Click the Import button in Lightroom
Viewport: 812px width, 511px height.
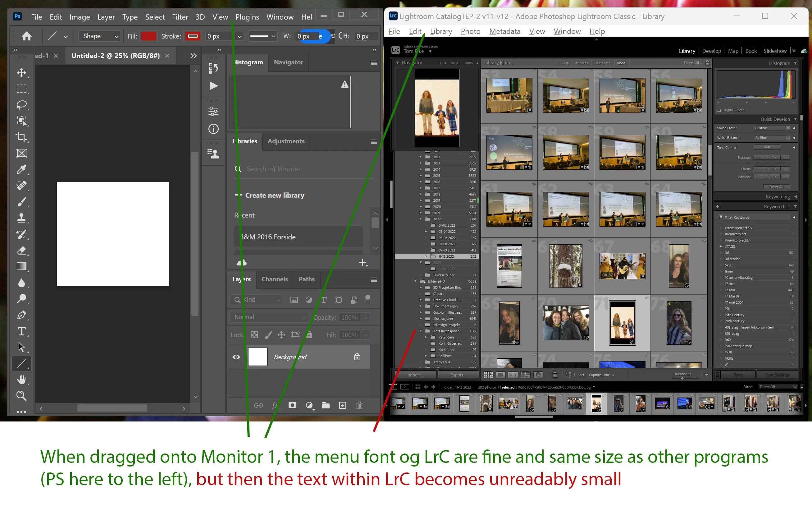415,375
